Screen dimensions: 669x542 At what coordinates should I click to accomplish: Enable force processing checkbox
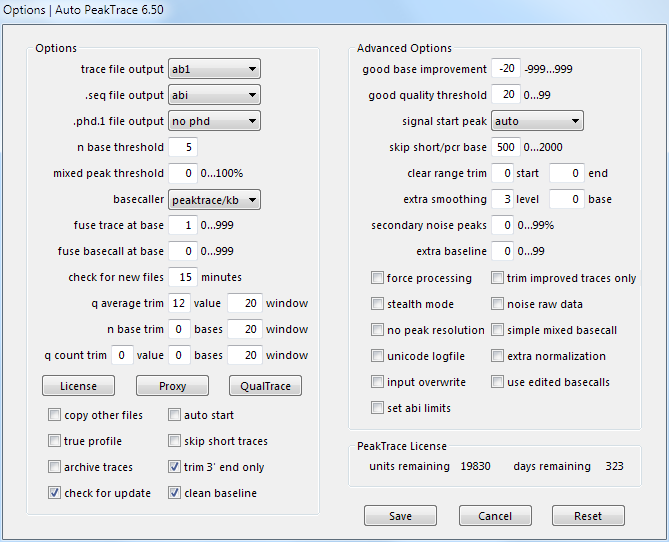point(377,278)
